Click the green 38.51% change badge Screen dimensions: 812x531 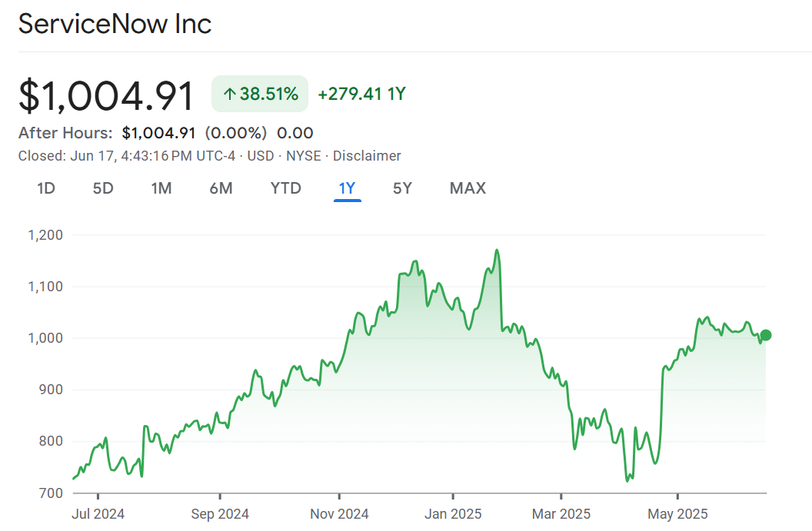click(x=260, y=95)
